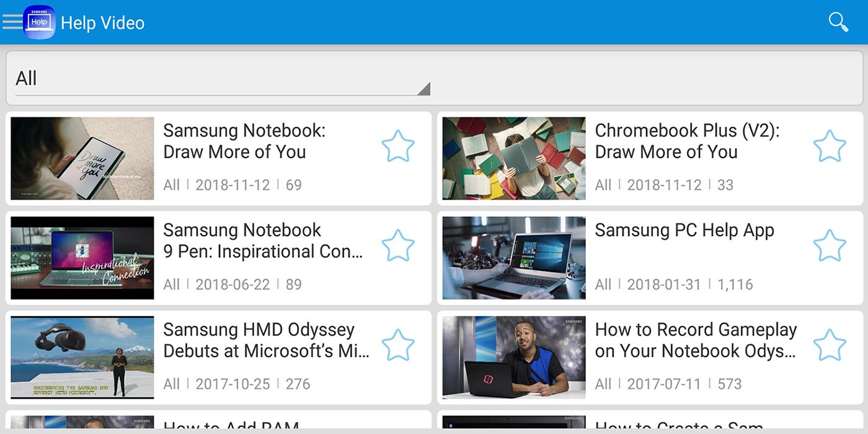Image resolution: width=868 pixels, height=434 pixels.
Task: Tap the Samsung Help app logo
Action: 39,22
